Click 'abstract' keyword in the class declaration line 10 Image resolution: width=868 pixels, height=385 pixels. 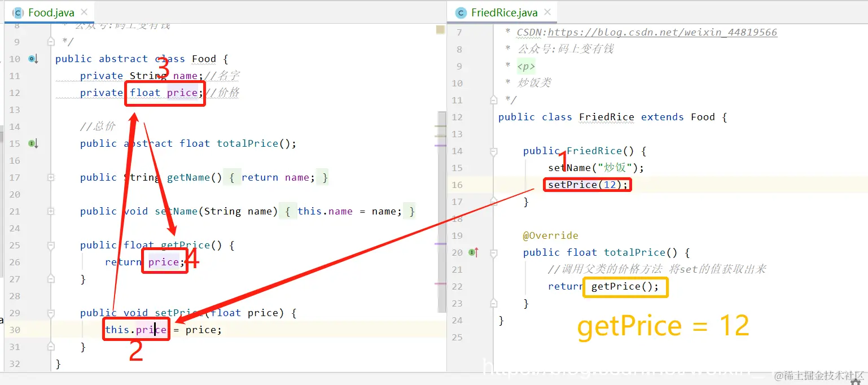[x=124, y=59]
